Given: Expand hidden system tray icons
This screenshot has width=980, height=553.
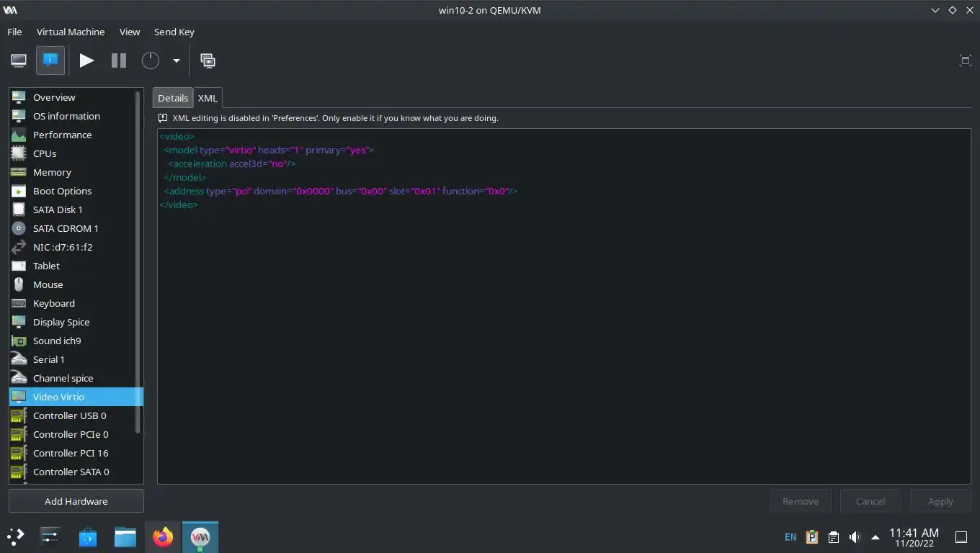Looking at the screenshot, I should pyautogui.click(x=875, y=537).
